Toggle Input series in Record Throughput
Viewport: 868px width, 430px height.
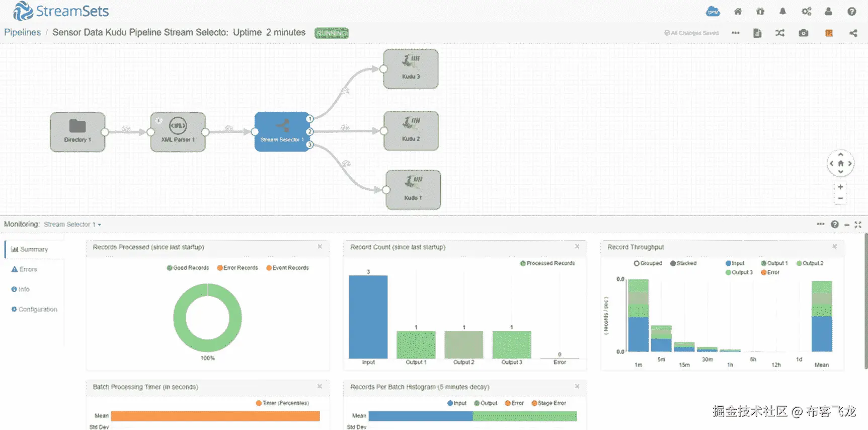[735, 263]
